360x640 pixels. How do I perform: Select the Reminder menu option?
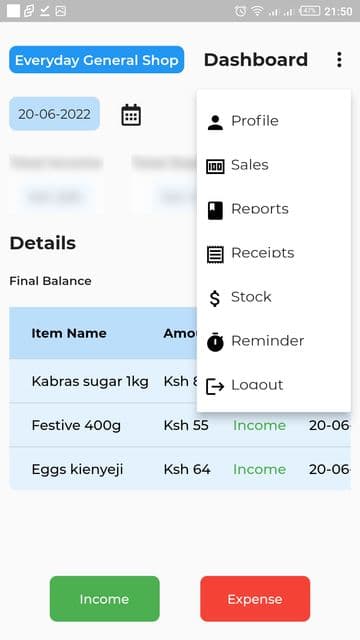point(273,341)
